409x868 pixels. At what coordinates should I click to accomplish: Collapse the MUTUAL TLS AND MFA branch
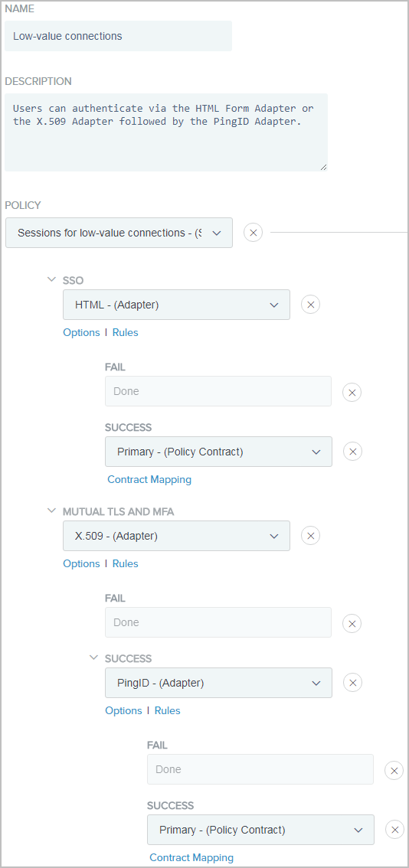tap(52, 511)
